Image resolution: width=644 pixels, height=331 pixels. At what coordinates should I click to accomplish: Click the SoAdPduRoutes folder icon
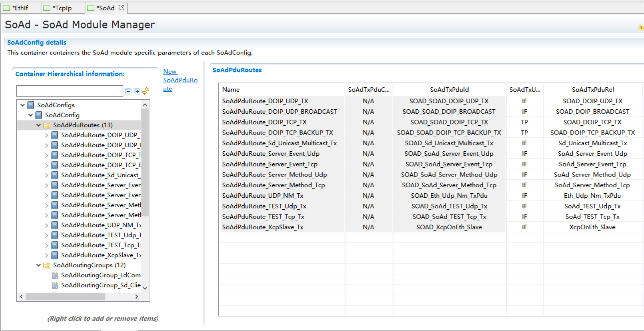click(x=47, y=125)
